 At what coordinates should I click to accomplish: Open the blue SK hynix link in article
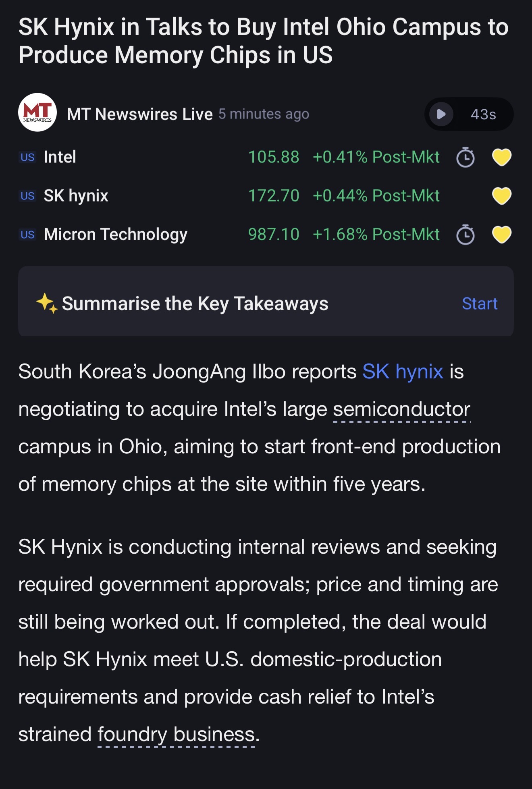pos(403,371)
